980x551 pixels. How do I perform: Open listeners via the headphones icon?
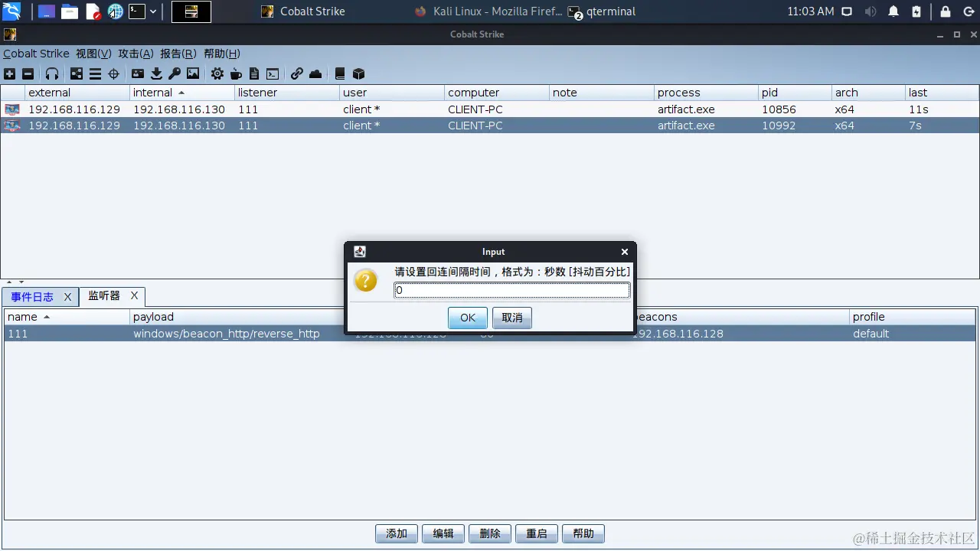(x=52, y=74)
